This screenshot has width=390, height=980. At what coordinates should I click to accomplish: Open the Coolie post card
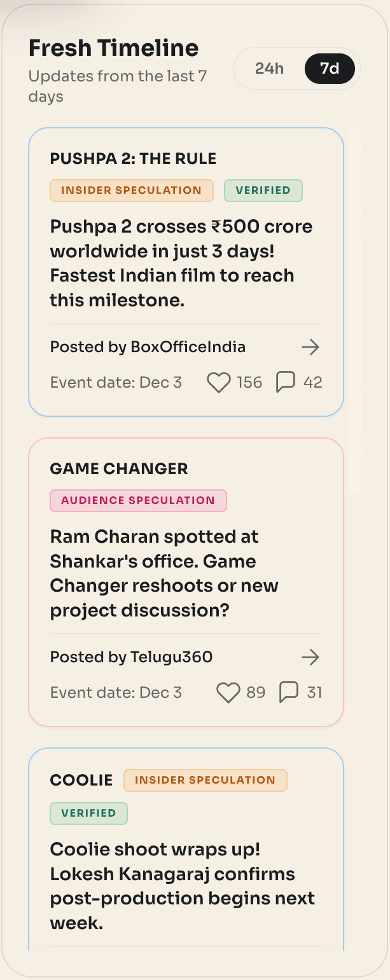[x=186, y=852]
